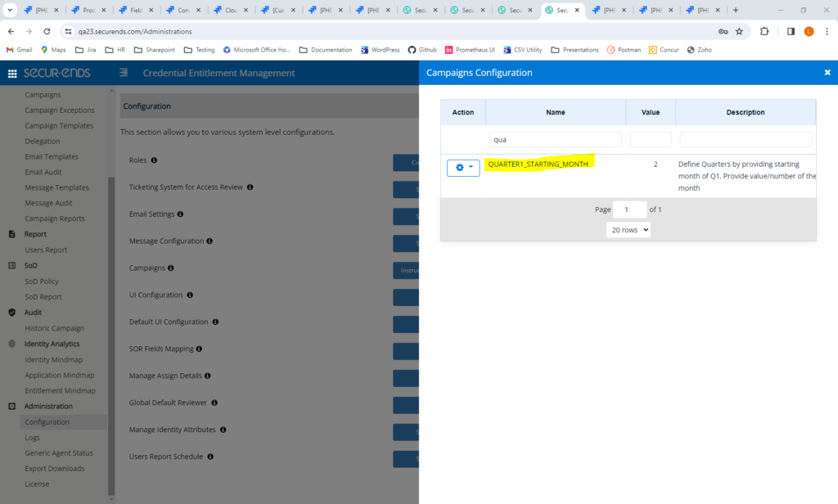Click the Roles info icon

[x=154, y=160]
